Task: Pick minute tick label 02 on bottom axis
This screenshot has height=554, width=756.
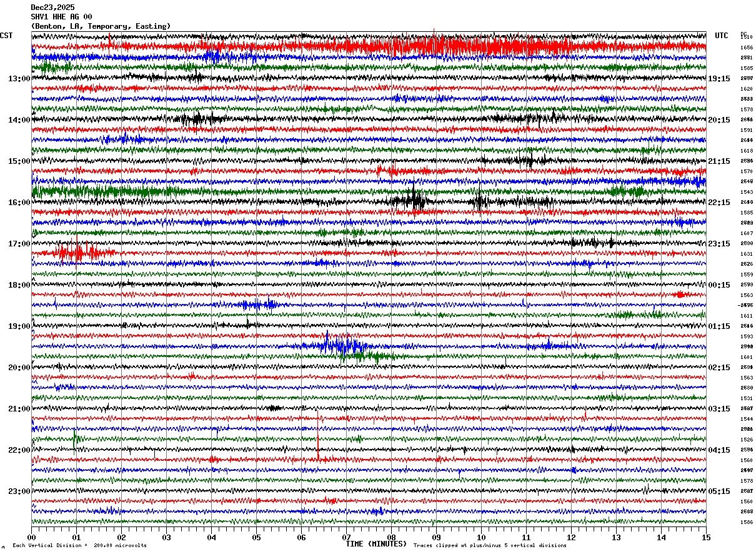Action: click(x=121, y=537)
